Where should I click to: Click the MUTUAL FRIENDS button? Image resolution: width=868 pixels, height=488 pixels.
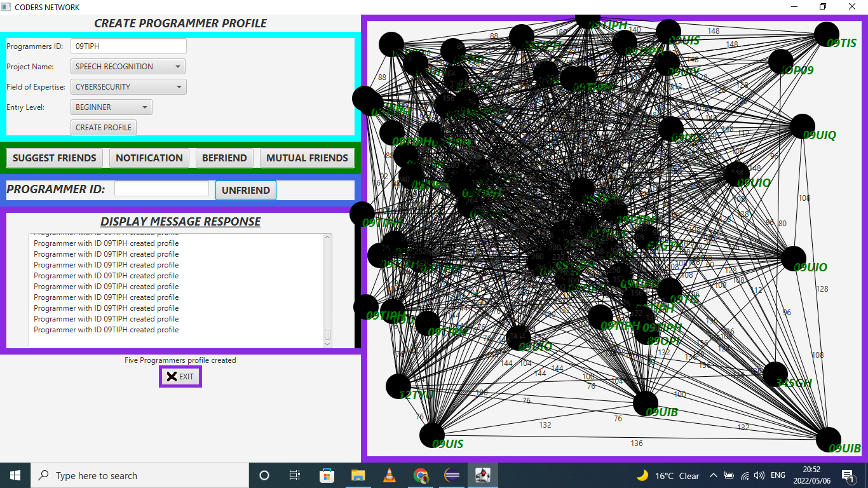[x=307, y=158]
